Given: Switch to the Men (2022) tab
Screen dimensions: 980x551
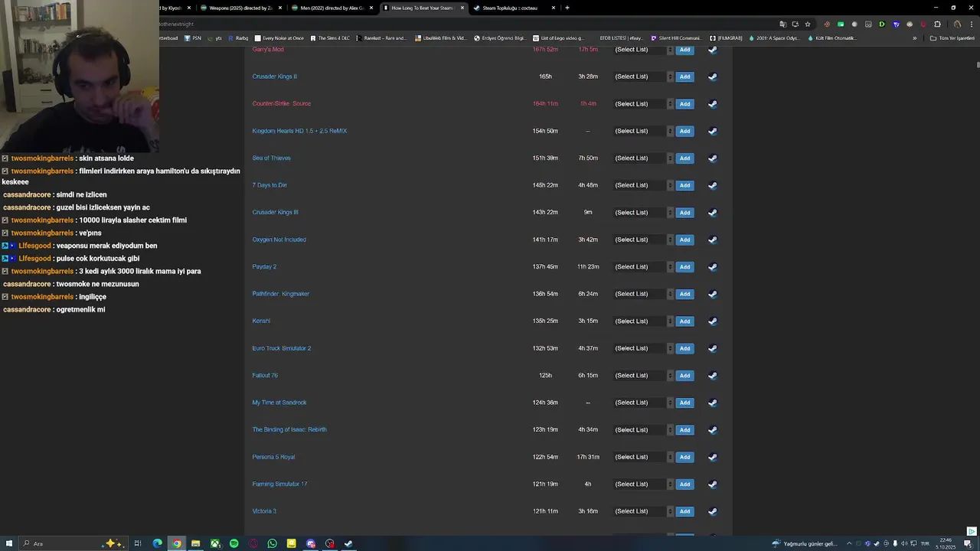Looking at the screenshot, I should pyautogui.click(x=331, y=8).
